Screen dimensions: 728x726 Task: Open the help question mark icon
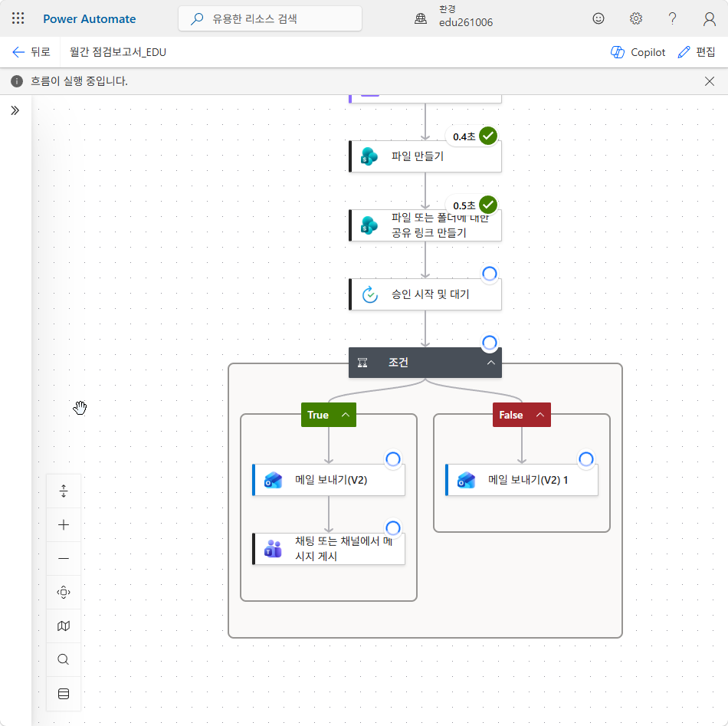pos(672,18)
